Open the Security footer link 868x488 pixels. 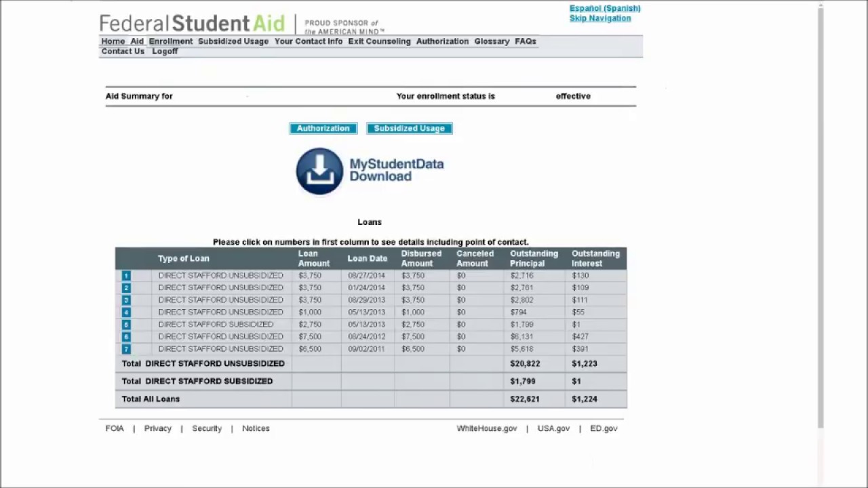coord(207,428)
